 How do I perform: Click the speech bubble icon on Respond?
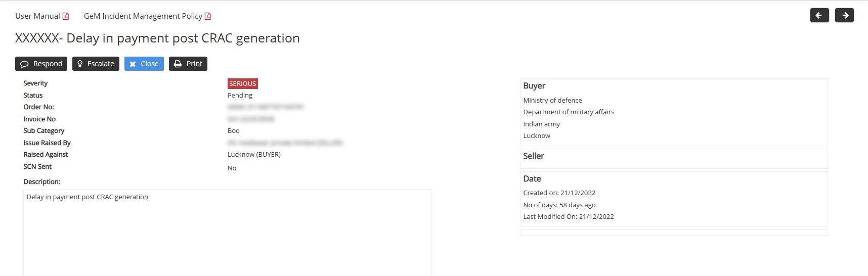pos(24,64)
